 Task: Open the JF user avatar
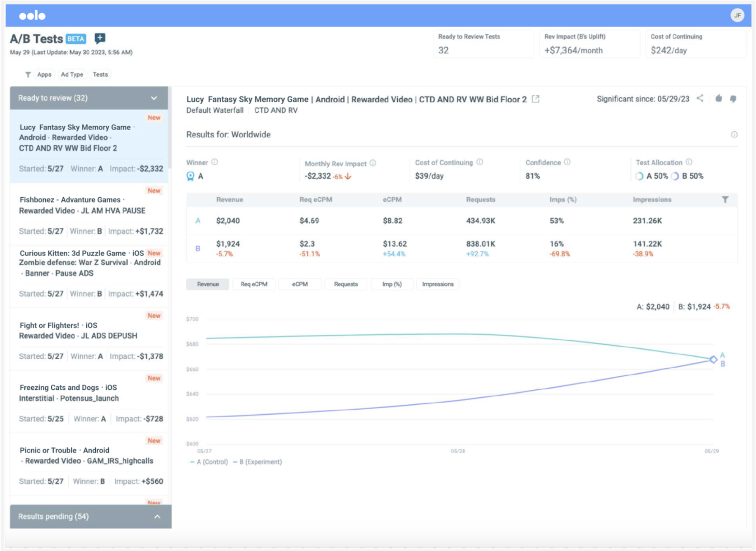point(737,15)
